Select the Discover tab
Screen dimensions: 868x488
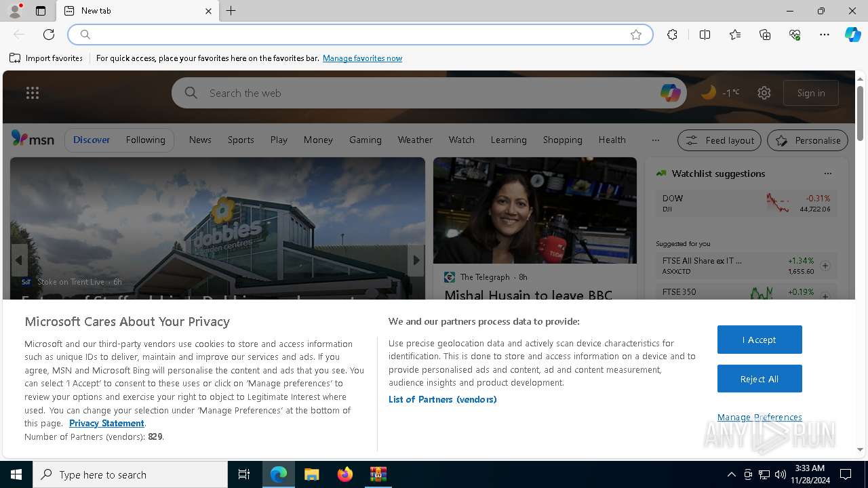tap(92, 140)
